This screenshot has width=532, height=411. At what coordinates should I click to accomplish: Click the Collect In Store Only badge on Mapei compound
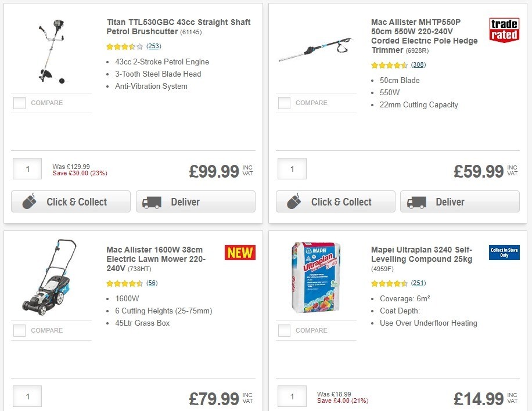504,253
